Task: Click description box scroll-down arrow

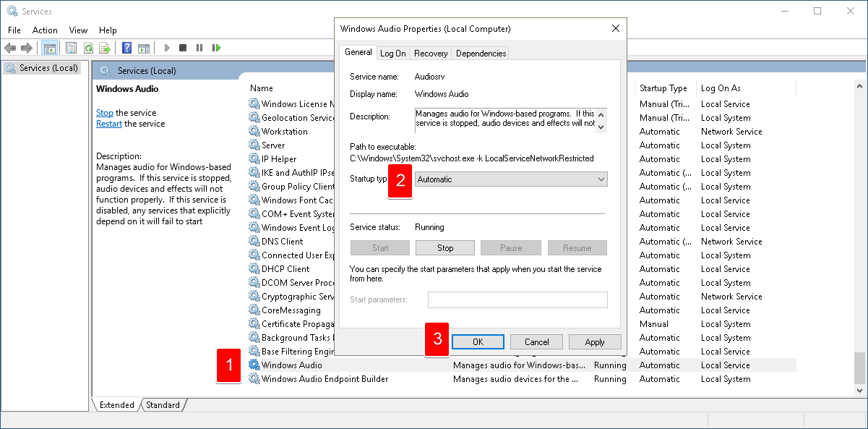Action: [x=602, y=127]
